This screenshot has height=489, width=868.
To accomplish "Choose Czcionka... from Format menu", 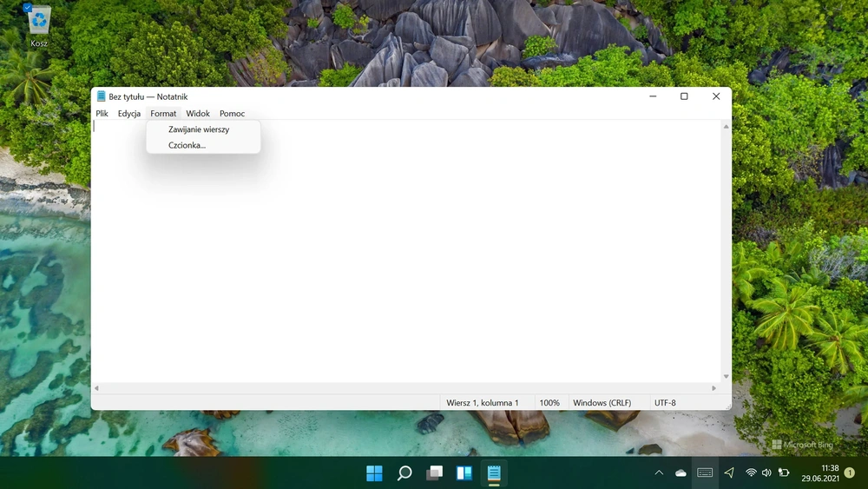I will (203, 145).
